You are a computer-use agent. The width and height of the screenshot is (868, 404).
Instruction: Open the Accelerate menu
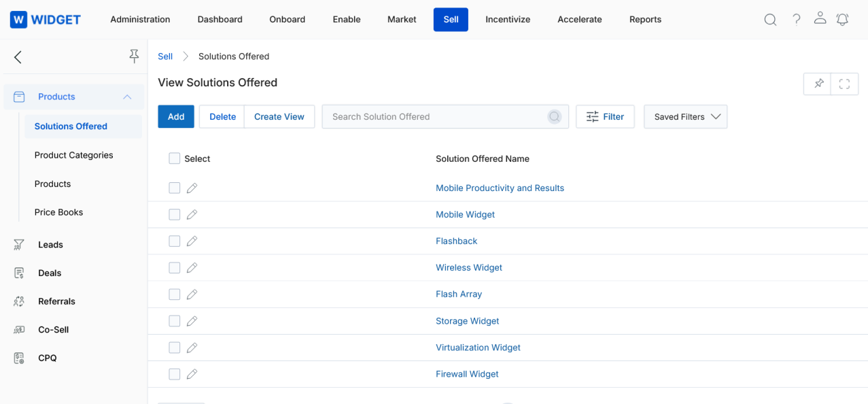580,19
